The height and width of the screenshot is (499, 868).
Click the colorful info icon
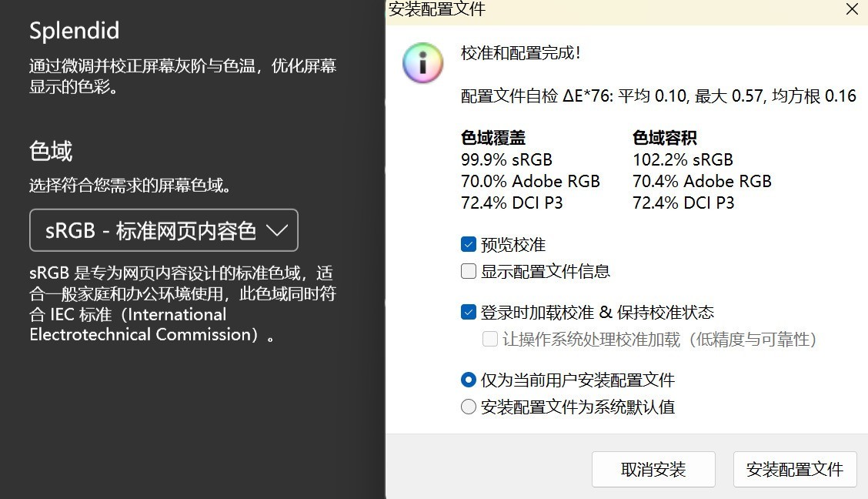click(423, 62)
